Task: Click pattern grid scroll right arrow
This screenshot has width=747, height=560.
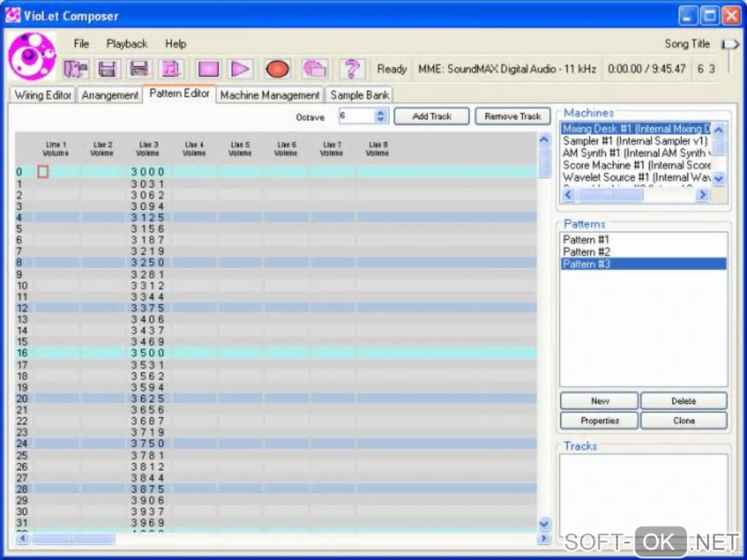Action: [x=543, y=539]
